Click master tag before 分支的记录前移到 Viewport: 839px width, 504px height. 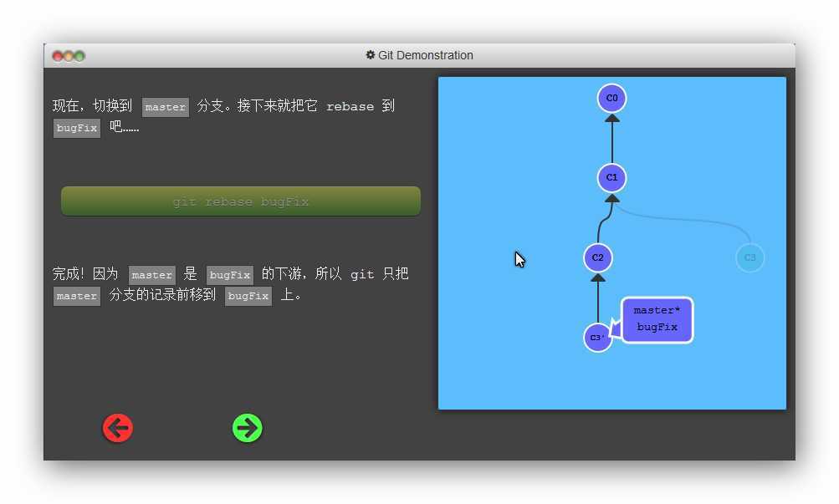76,296
